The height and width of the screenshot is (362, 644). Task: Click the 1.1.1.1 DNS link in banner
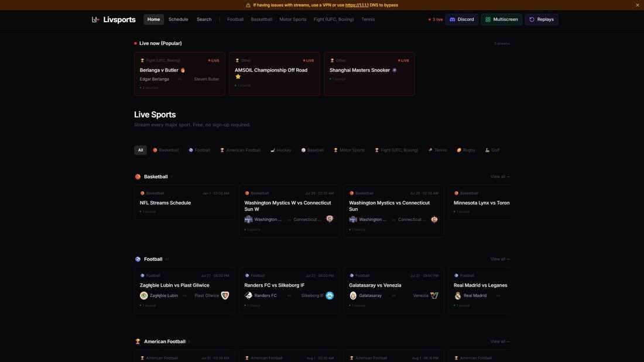point(357,5)
